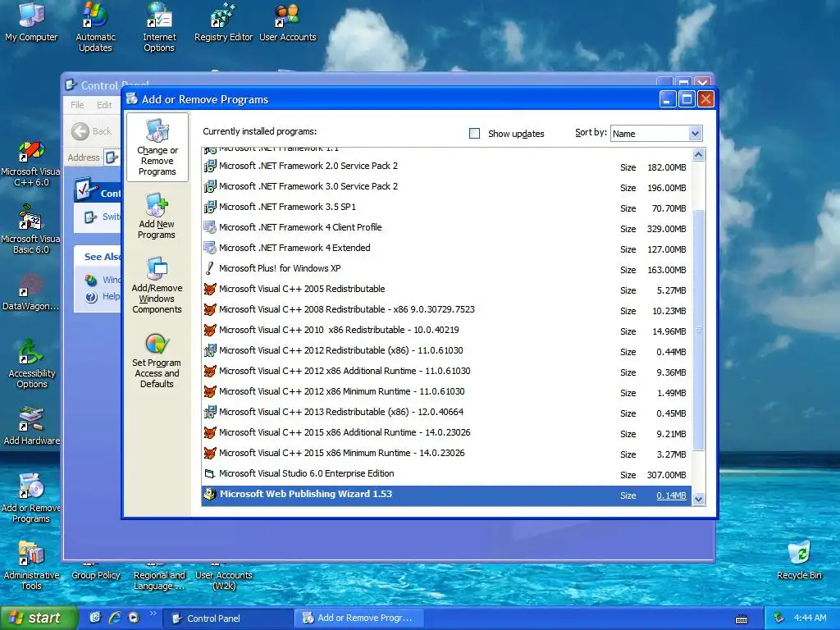Image resolution: width=840 pixels, height=630 pixels.
Task: Open Recycle Bin on desktop
Action: [x=799, y=559]
